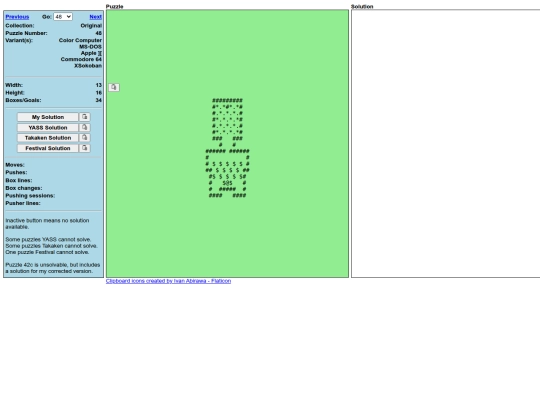This screenshot has width=540, height=405.
Task: Copy YASS Solution to clipboard icon
Action: [x=85, y=127]
